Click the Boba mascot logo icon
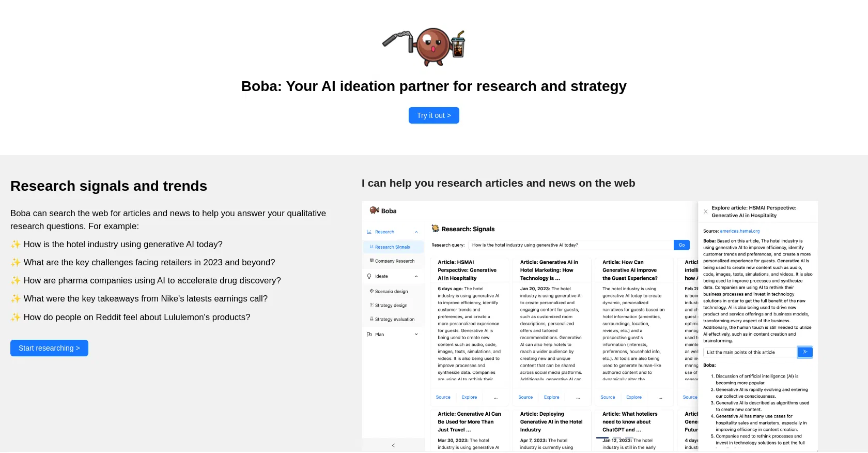This screenshot has width=868, height=453. pos(374,210)
